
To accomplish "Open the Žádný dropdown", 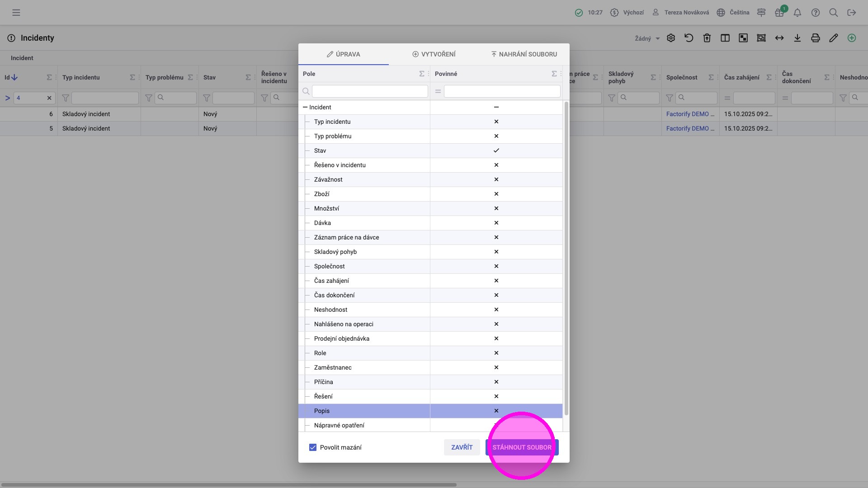I will [x=647, y=39].
